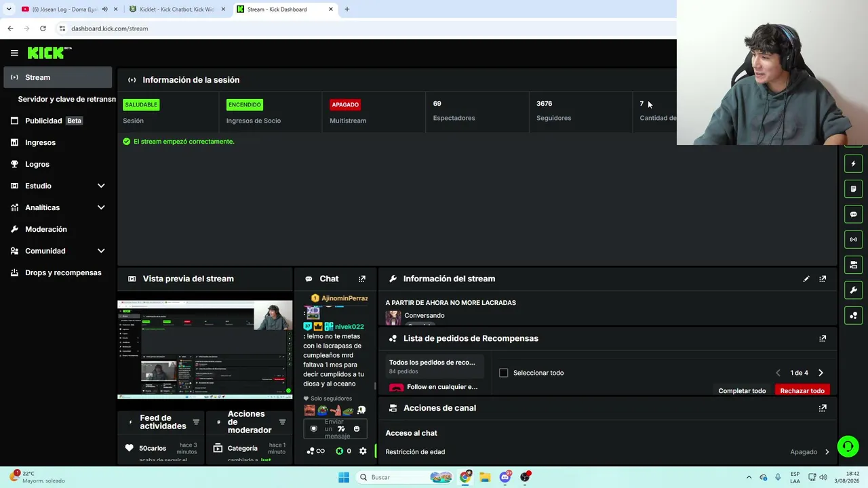Pop out the Chat panel
The image size is (868, 488).
[362, 279]
